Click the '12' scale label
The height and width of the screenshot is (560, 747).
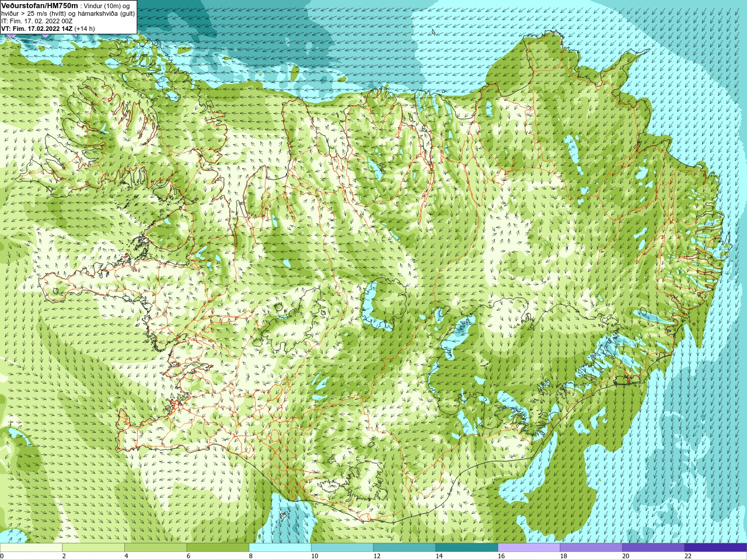coord(376,556)
